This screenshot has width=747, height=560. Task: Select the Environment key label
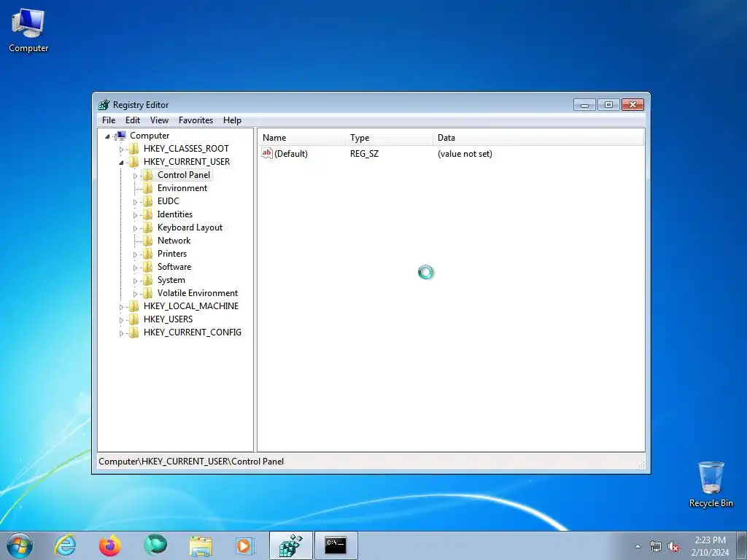pos(182,188)
